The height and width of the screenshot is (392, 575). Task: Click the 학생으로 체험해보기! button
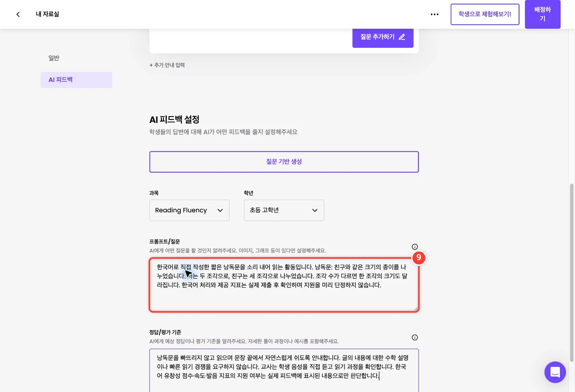pyautogui.click(x=485, y=14)
